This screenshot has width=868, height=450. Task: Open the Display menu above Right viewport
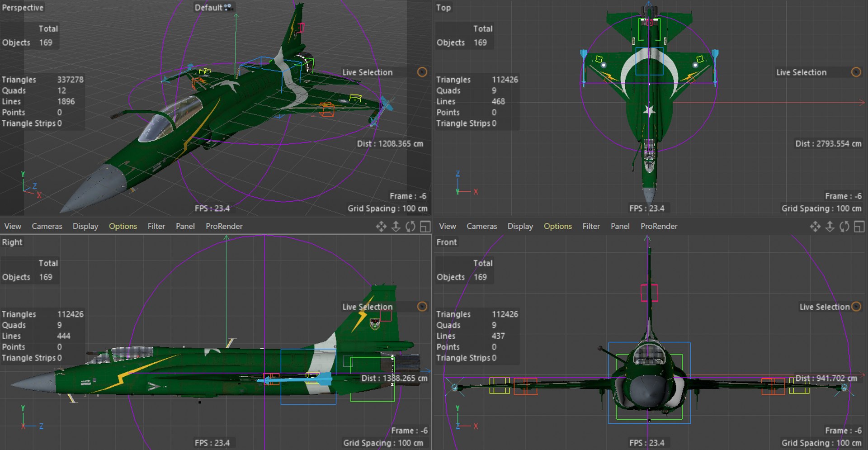[85, 226]
